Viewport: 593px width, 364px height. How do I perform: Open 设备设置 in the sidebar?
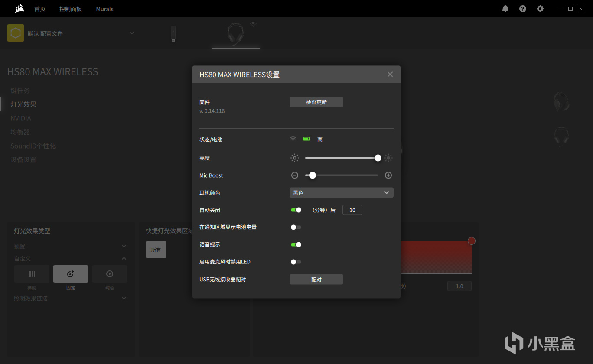[23, 159]
